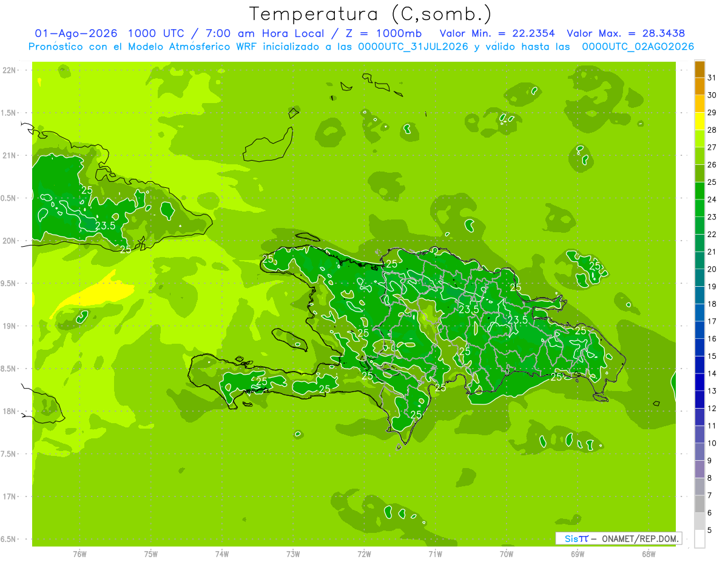Click legend swatch between 22 and 23
The height and width of the screenshot is (562, 728).
click(699, 226)
